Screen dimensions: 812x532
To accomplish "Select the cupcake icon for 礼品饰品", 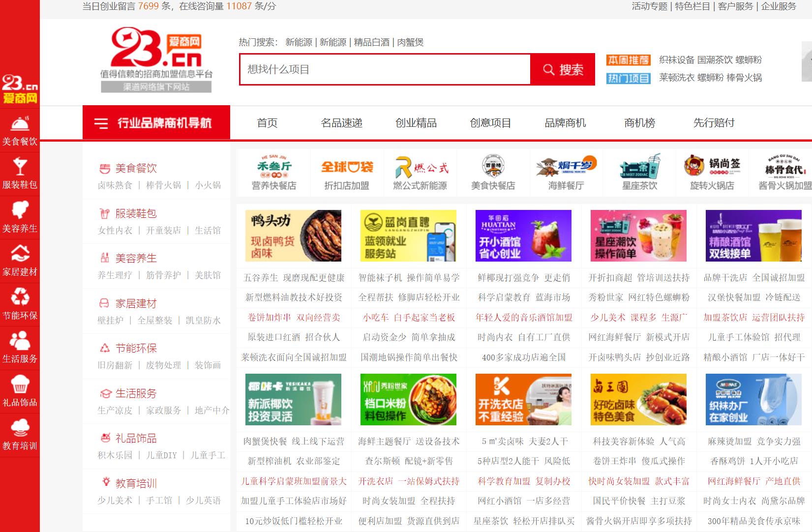I will (19, 384).
